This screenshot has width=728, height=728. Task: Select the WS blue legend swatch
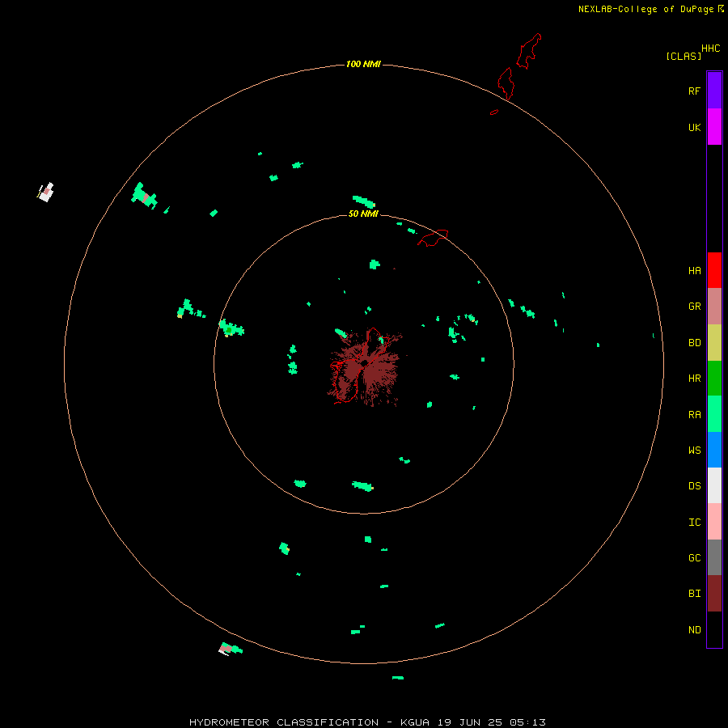tap(714, 450)
